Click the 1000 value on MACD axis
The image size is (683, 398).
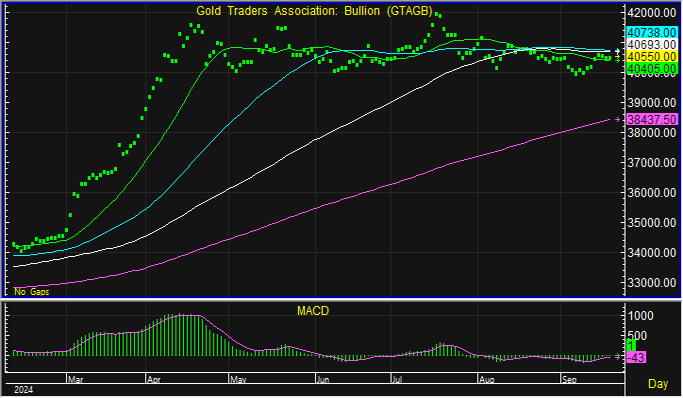click(x=640, y=316)
